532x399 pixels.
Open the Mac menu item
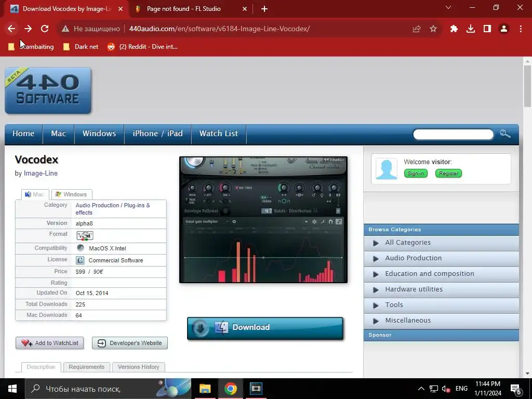58,134
